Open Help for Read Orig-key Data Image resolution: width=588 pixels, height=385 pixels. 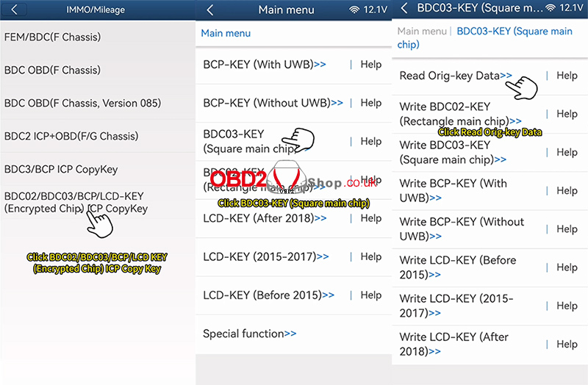567,76
